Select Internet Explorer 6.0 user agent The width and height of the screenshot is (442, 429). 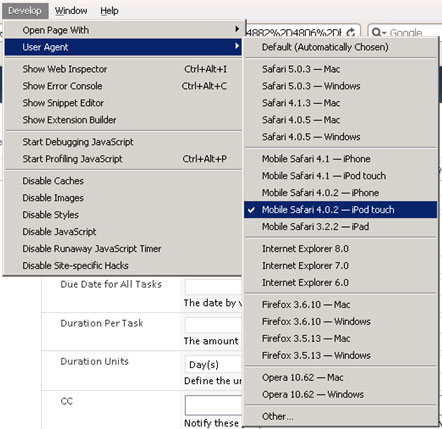pyautogui.click(x=340, y=283)
